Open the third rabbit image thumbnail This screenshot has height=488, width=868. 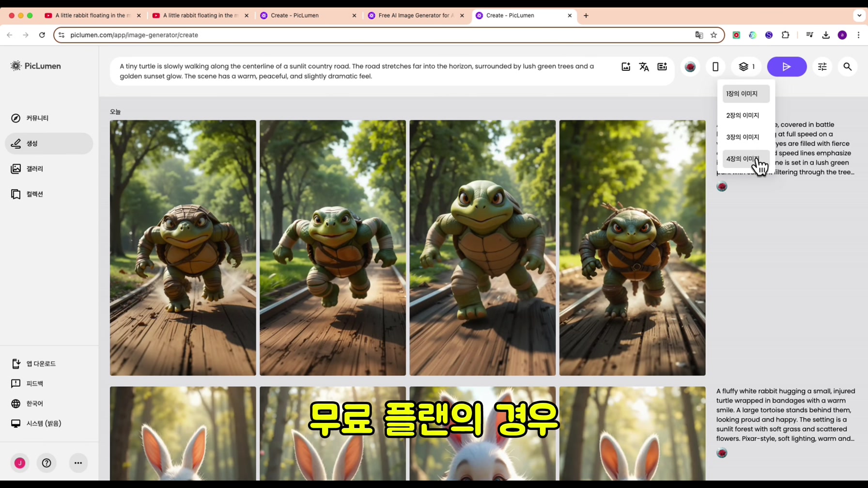[x=482, y=433]
